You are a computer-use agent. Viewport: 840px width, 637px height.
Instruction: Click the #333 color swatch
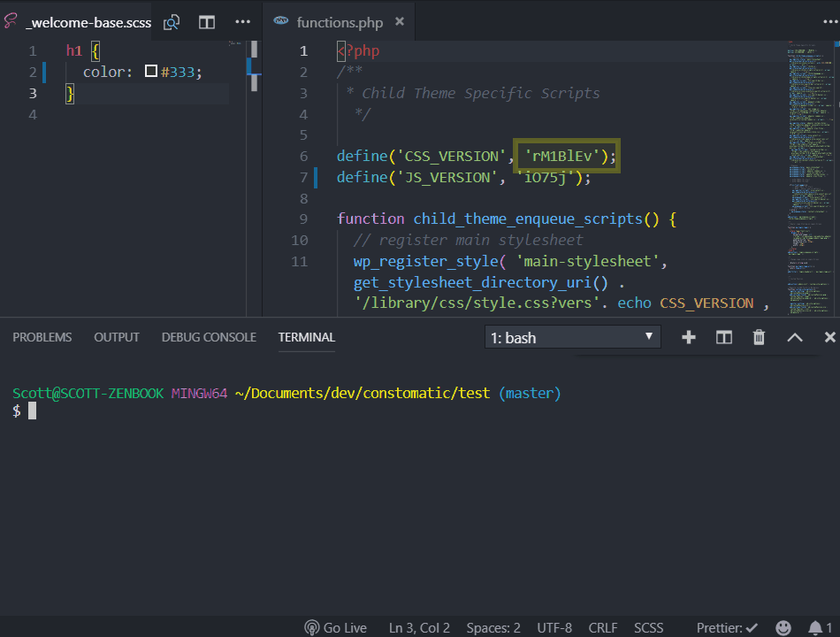(151, 72)
